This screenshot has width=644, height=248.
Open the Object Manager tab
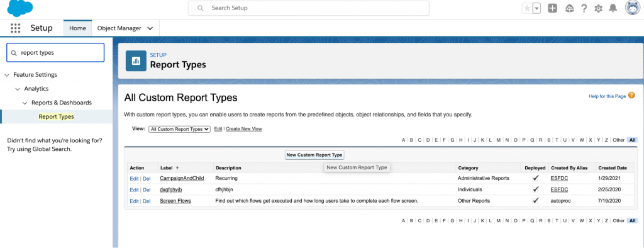tap(119, 28)
